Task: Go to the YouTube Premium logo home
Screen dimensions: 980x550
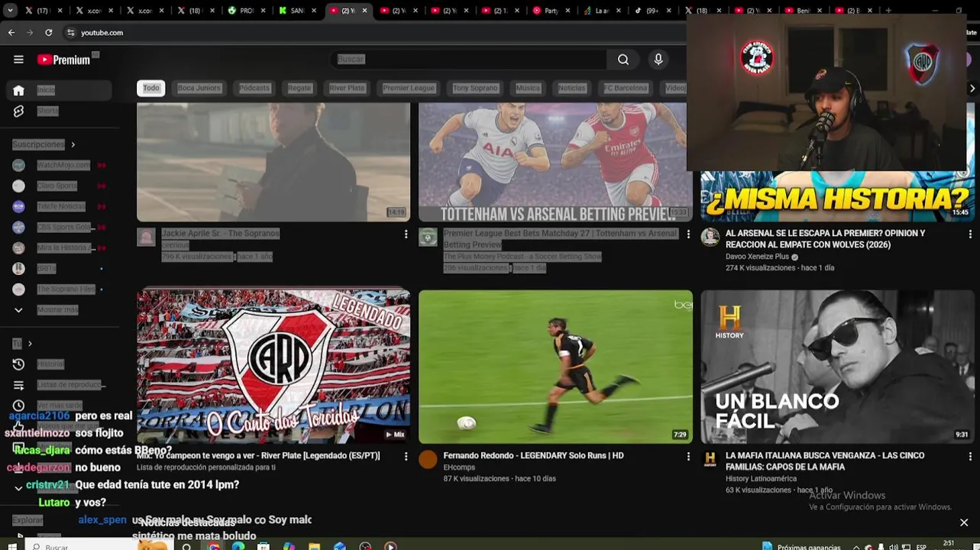Action: point(64,60)
